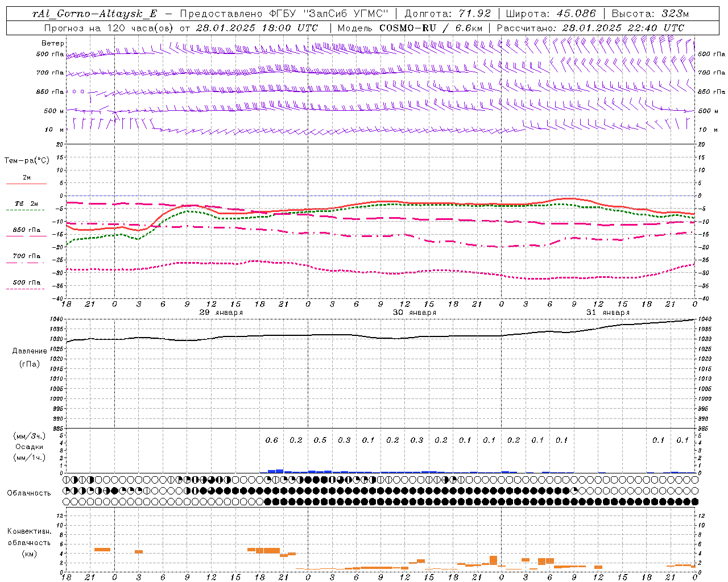Click the 700 гПа temperature legend entry

[x=27, y=256]
